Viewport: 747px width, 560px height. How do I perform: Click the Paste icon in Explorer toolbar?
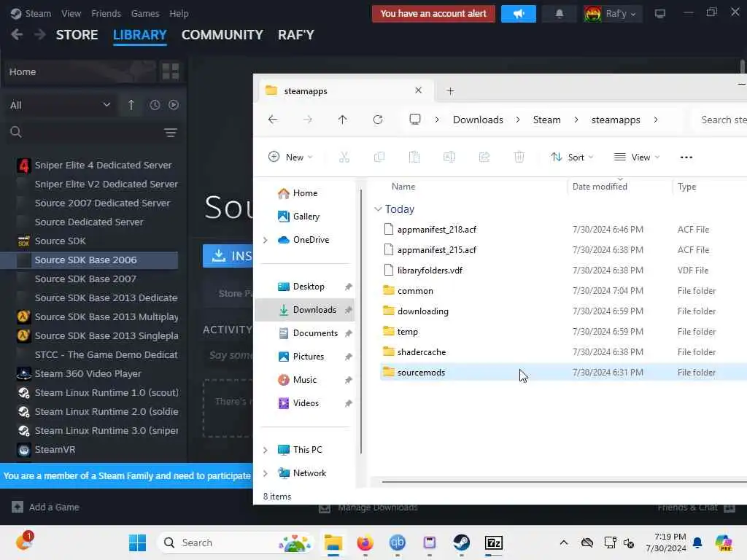click(x=414, y=157)
